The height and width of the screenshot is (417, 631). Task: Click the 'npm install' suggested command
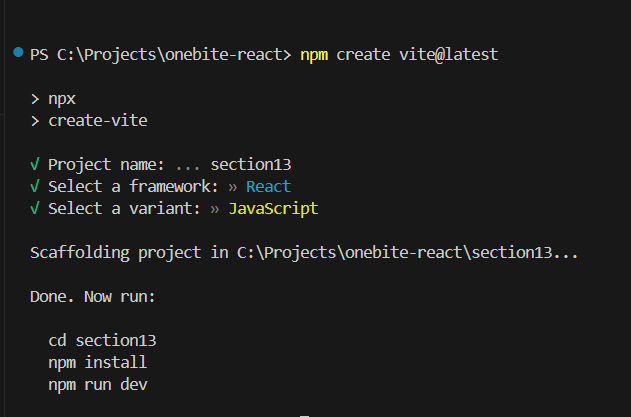tap(97, 363)
